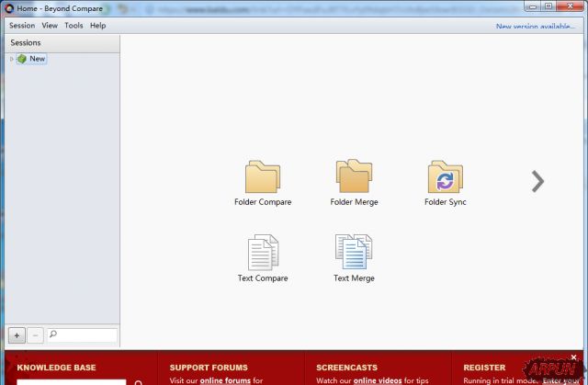Image resolution: width=588 pixels, height=385 pixels.
Task: Open the Session menu
Action: (x=22, y=26)
